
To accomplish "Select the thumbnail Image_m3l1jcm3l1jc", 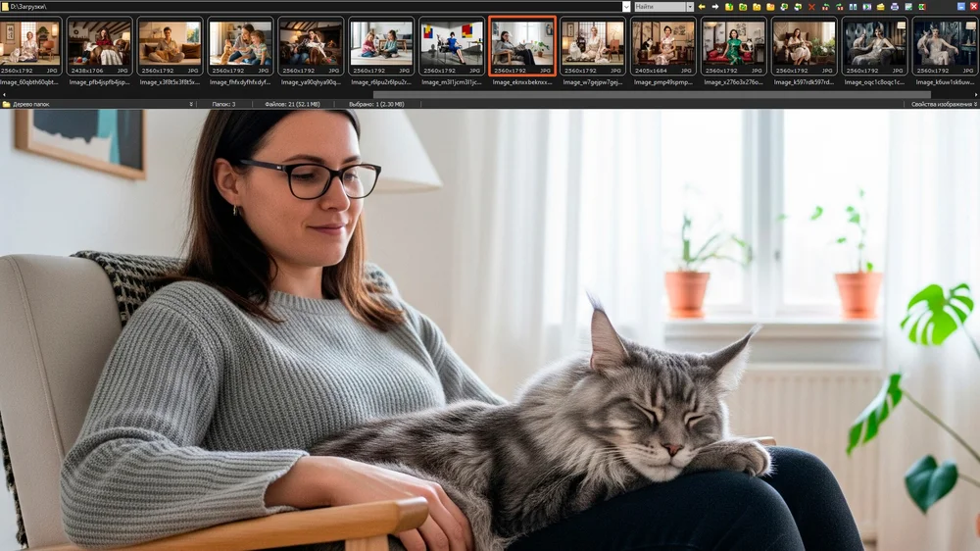I will pos(452,46).
